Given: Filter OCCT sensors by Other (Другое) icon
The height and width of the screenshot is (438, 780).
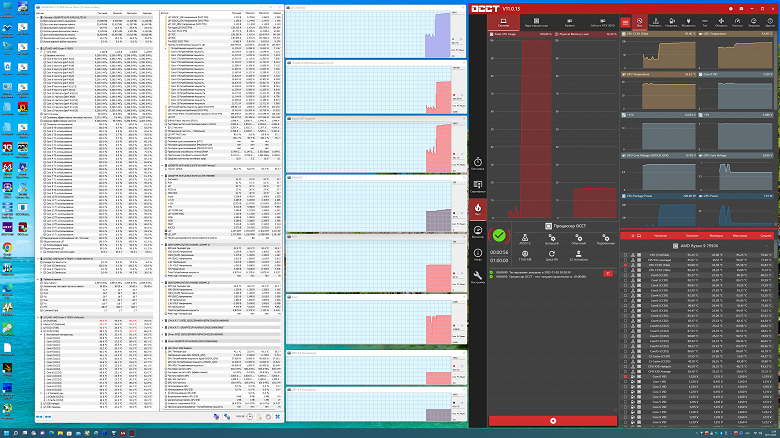Looking at the screenshot, I should [x=770, y=22].
